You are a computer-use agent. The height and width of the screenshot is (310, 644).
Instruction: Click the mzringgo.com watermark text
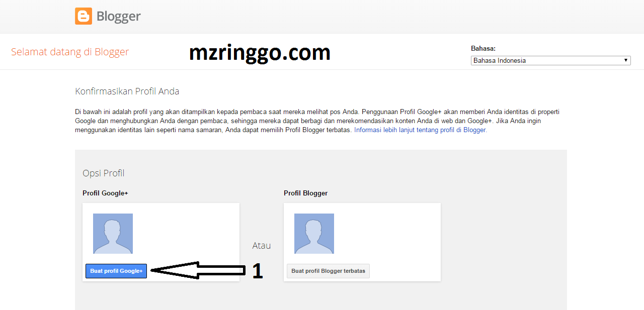(260, 52)
